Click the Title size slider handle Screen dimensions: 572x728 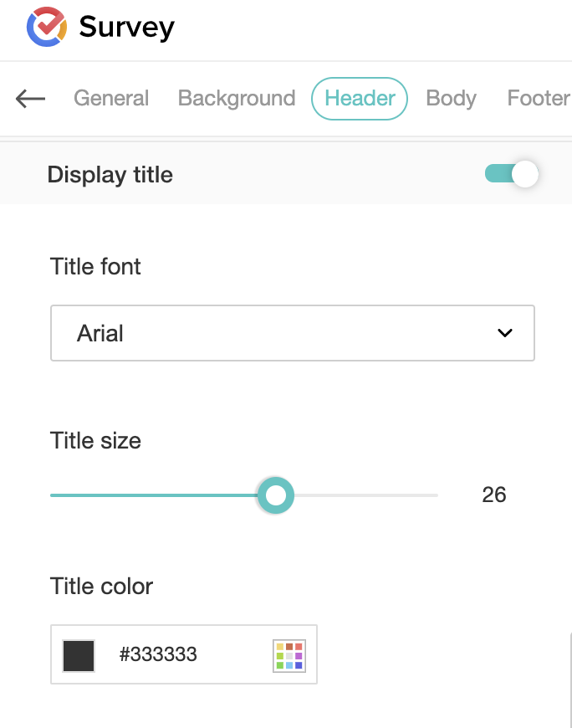[275, 495]
